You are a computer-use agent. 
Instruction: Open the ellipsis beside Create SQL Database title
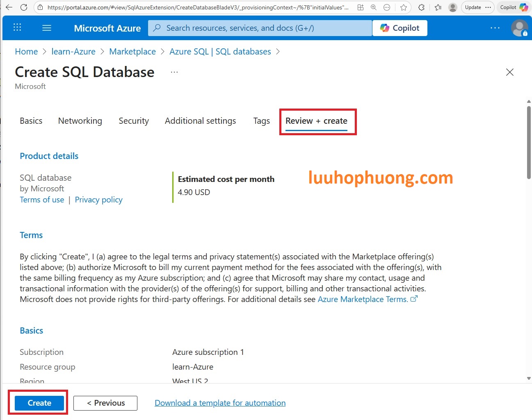pyautogui.click(x=174, y=72)
